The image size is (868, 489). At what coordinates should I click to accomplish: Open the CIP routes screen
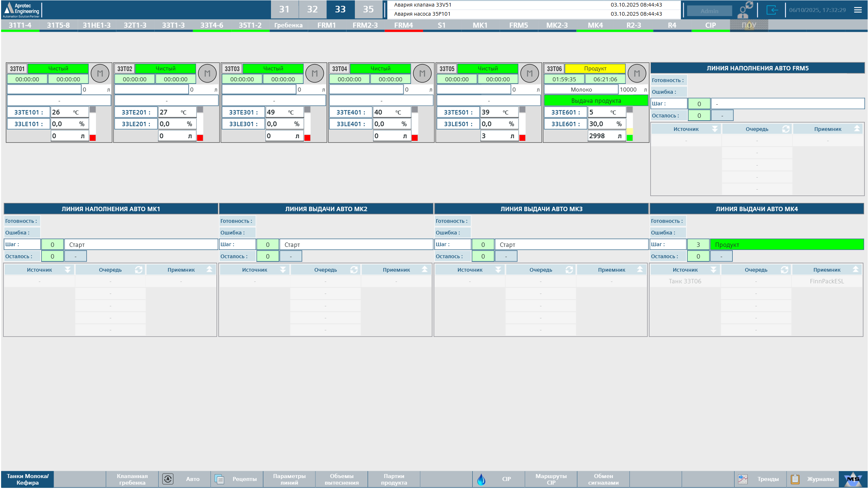pyautogui.click(x=551, y=479)
